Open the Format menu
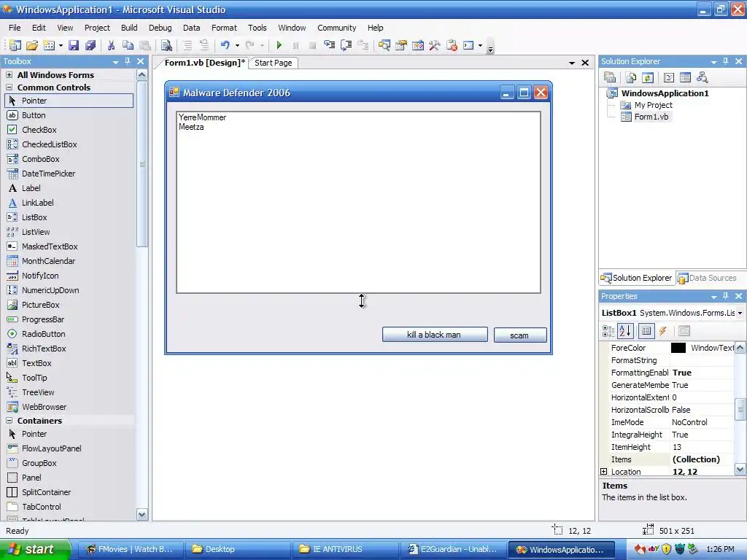Image resolution: width=747 pixels, height=560 pixels. click(x=224, y=28)
